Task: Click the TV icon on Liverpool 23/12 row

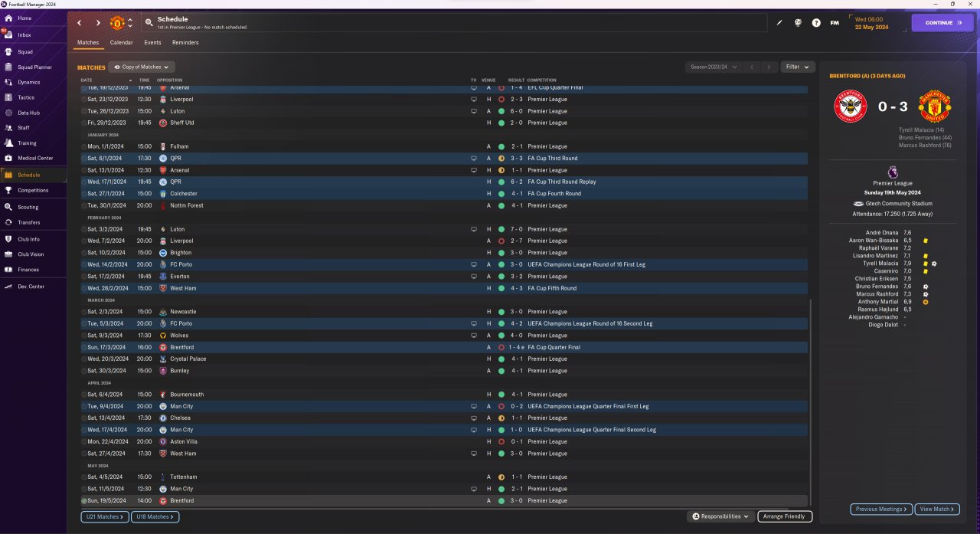Action: click(x=474, y=100)
